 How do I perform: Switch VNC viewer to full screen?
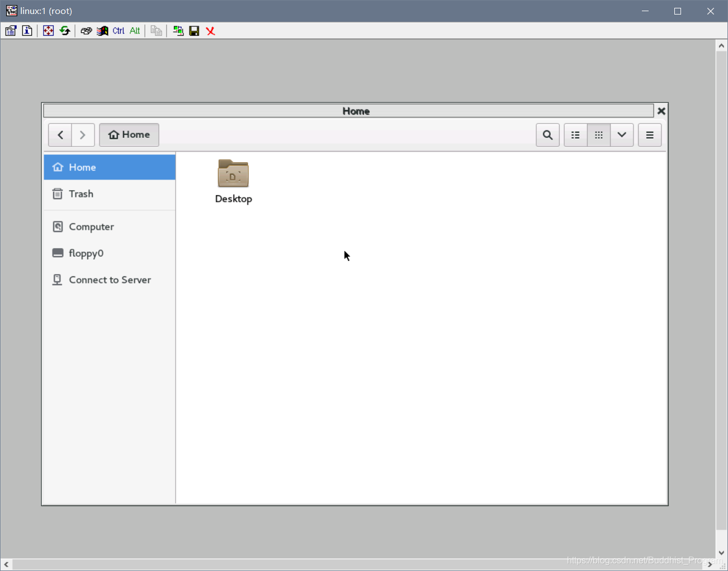(49, 31)
